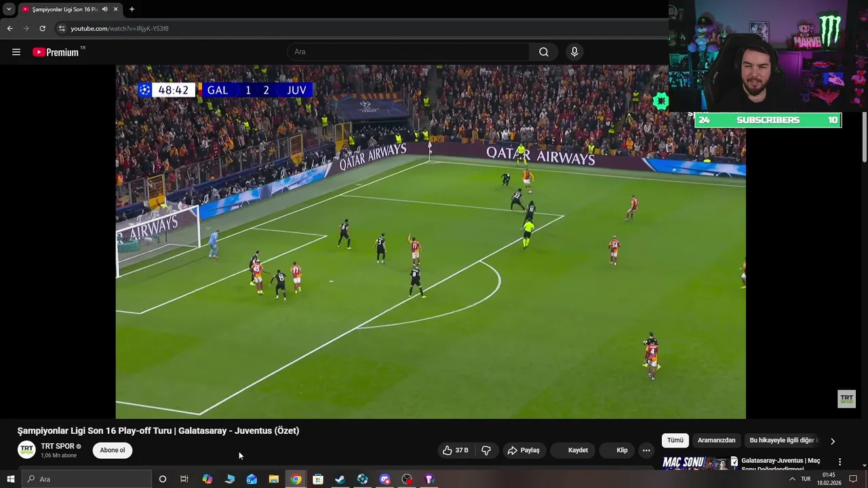
Task: Open the Windows notification center
Action: [853, 479]
